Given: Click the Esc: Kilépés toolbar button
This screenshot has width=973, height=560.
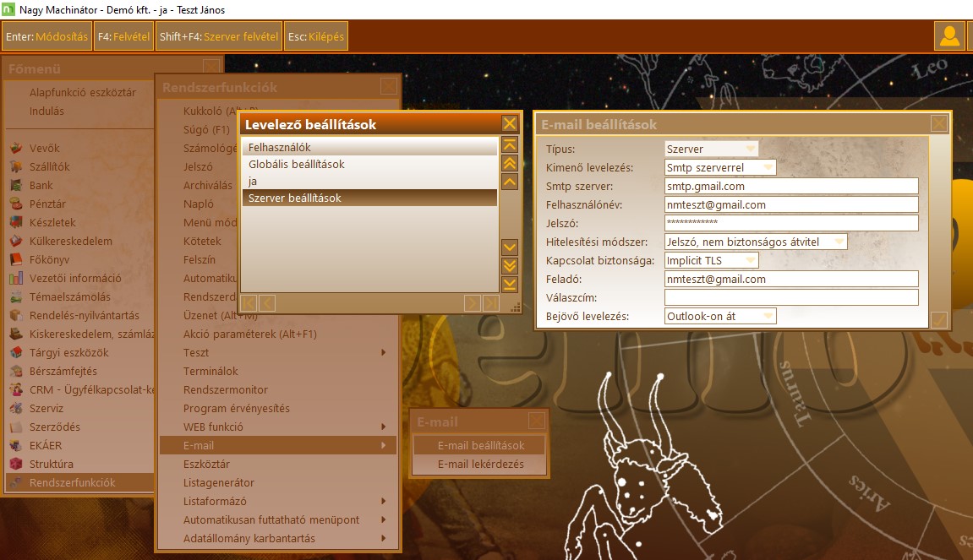Looking at the screenshot, I should coord(316,36).
